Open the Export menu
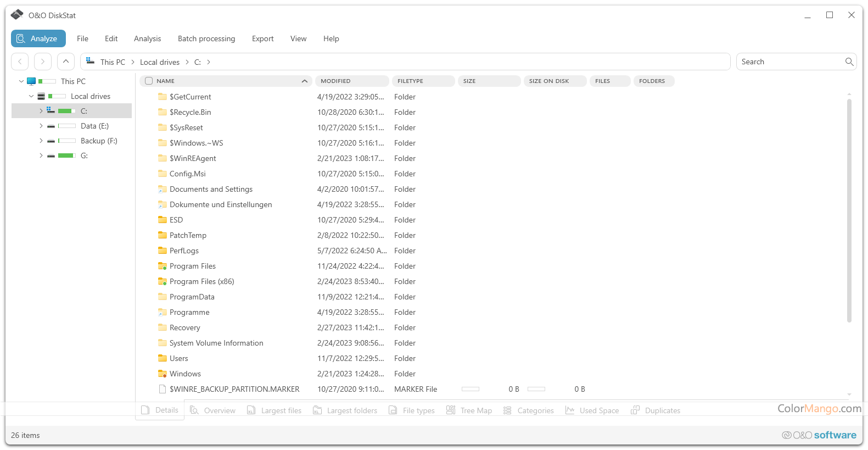The image size is (868, 450). [x=262, y=38]
